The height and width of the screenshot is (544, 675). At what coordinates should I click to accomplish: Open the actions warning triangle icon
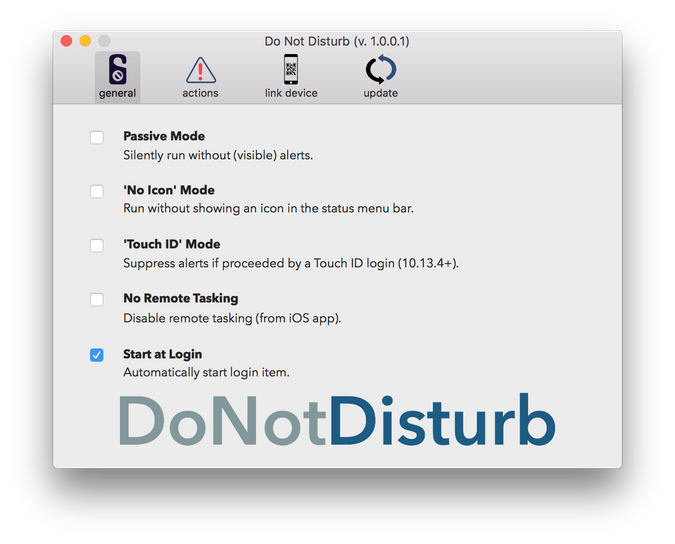click(200, 70)
